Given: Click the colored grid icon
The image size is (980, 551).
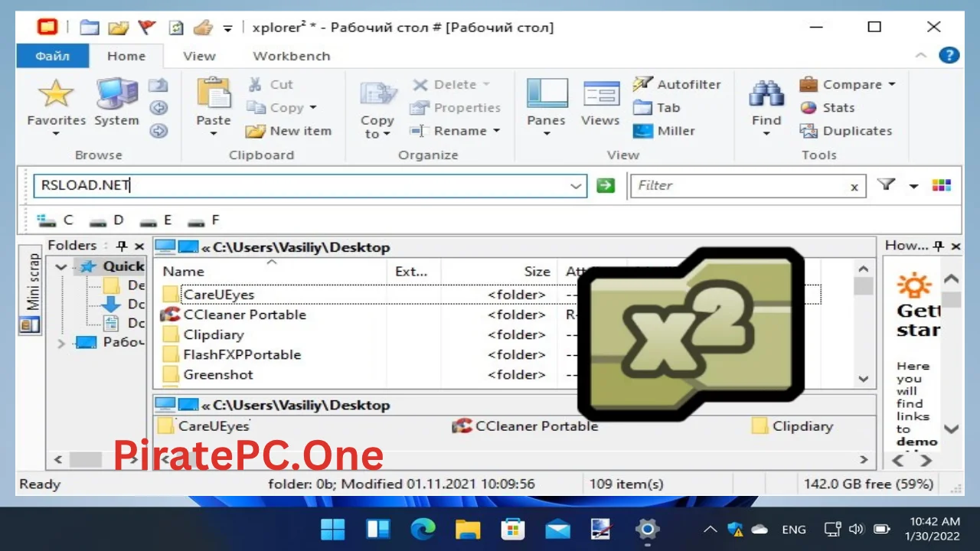Looking at the screenshot, I should click(941, 185).
